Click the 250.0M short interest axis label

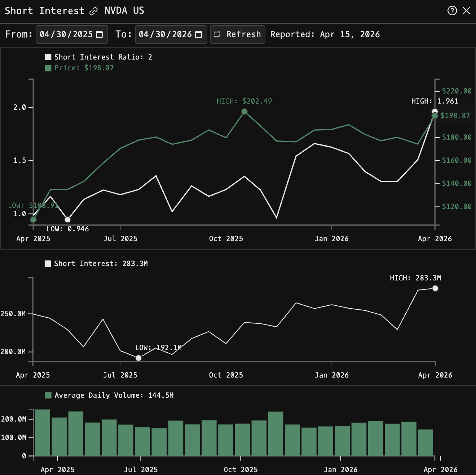tap(13, 314)
